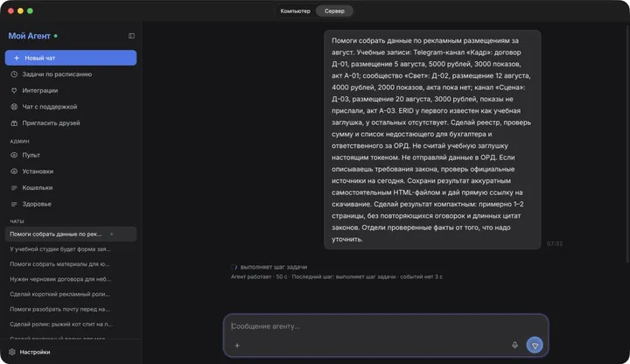Click the plus icon in Новый чат
Viewport: 630px width, 364px height.
17,58
